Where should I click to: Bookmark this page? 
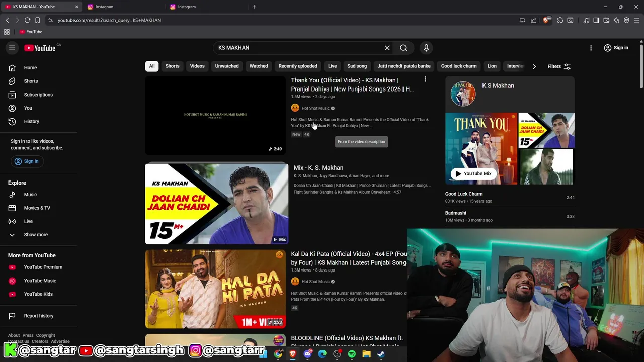coord(37,20)
